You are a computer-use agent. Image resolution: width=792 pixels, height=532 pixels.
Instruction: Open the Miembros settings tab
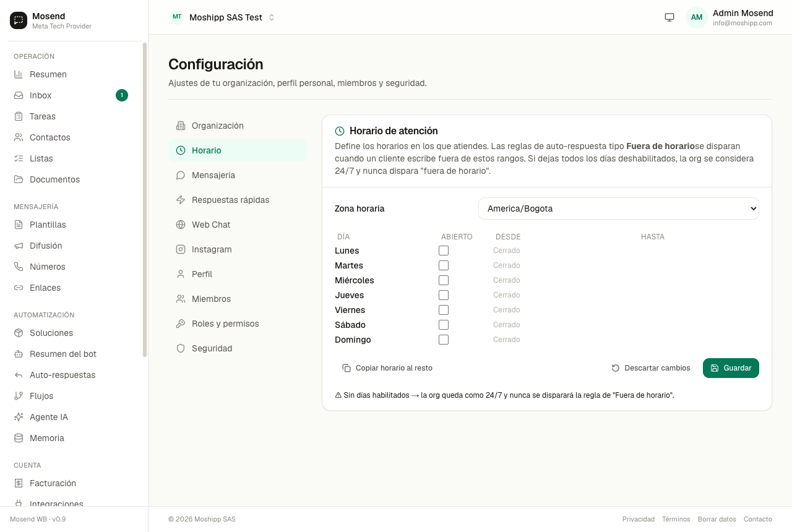click(238, 299)
